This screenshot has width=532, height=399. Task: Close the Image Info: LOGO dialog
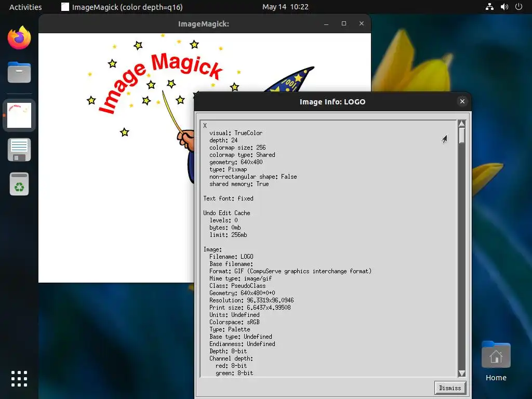[462, 101]
